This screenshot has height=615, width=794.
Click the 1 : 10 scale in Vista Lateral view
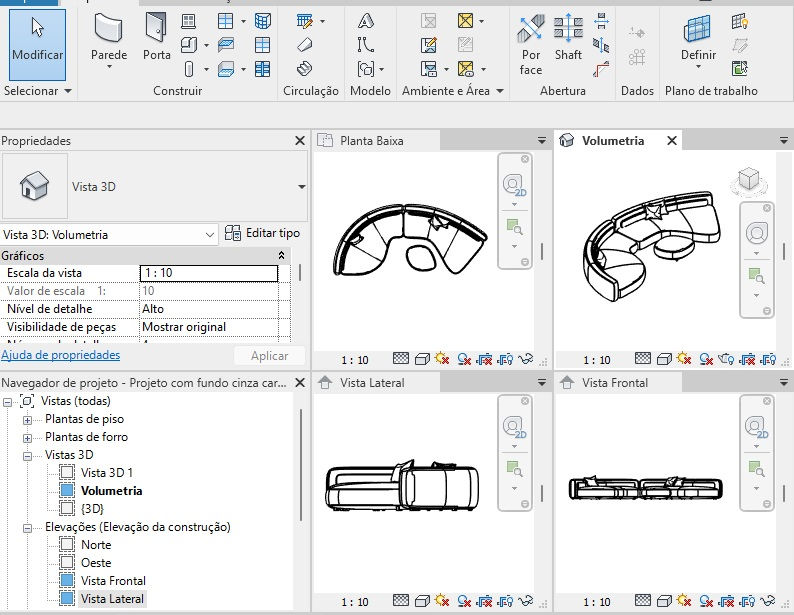(355, 602)
